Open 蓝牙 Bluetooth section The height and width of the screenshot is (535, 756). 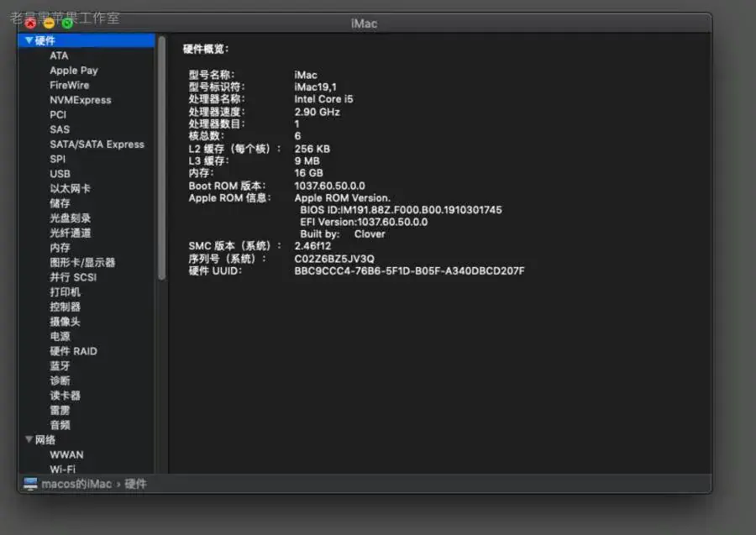tap(60, 366)
